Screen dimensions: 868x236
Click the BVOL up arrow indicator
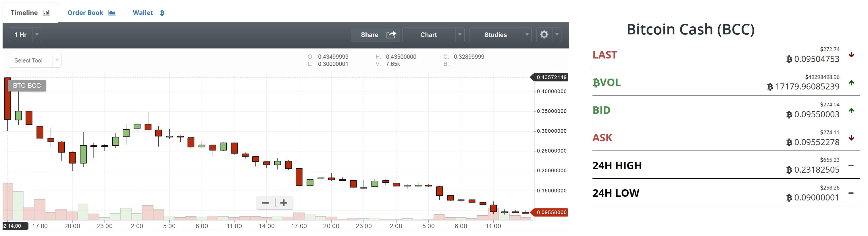pos(852,83)
